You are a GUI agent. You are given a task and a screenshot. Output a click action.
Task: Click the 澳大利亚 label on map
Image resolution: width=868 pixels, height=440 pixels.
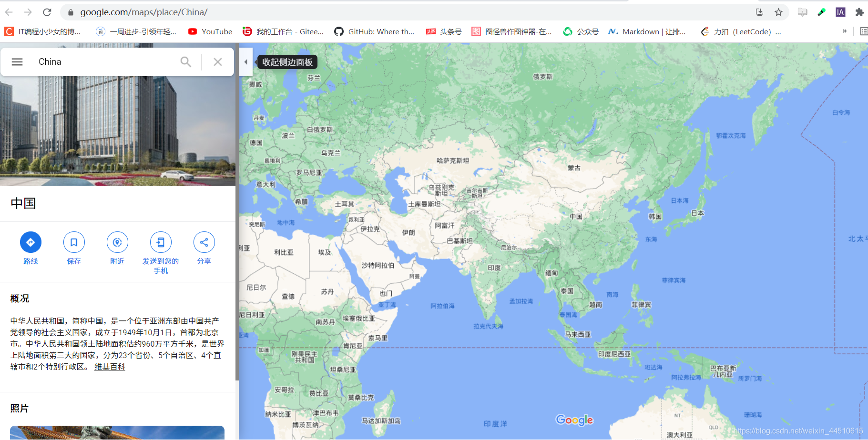(x=680, y=435)
